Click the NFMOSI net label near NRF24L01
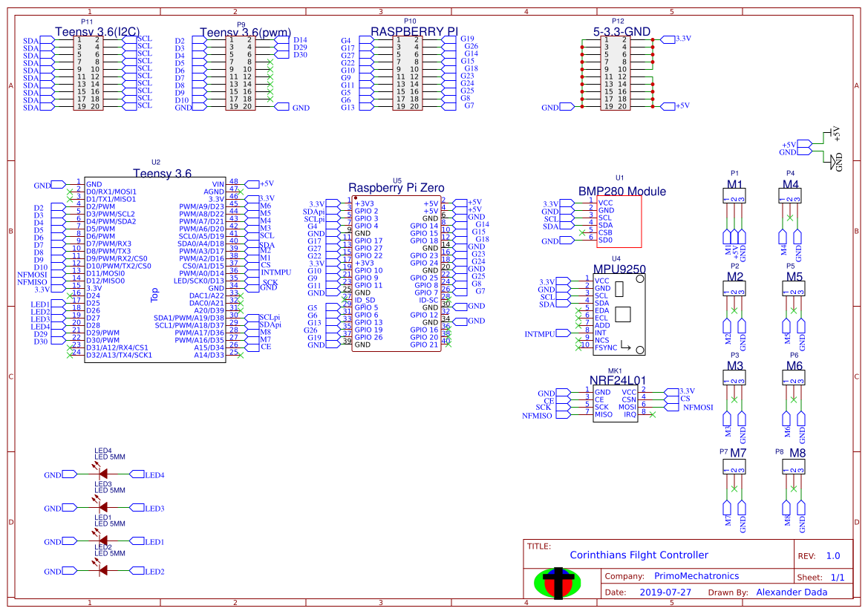The image size is (868, 614). (698, 407)
